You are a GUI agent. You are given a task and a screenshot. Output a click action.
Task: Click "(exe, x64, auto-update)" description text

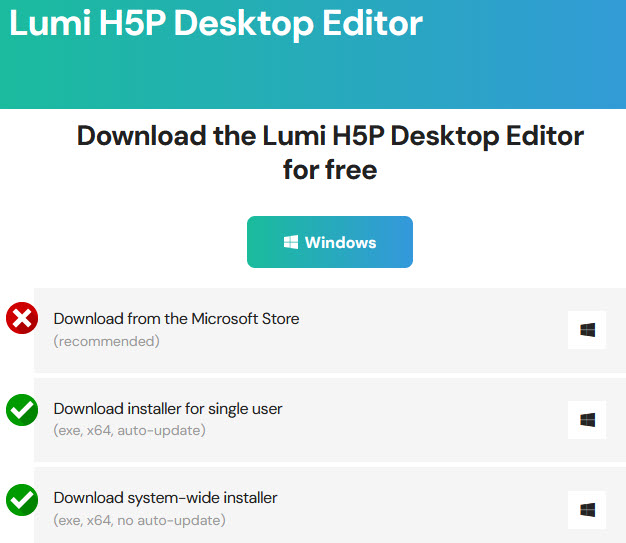129,430
